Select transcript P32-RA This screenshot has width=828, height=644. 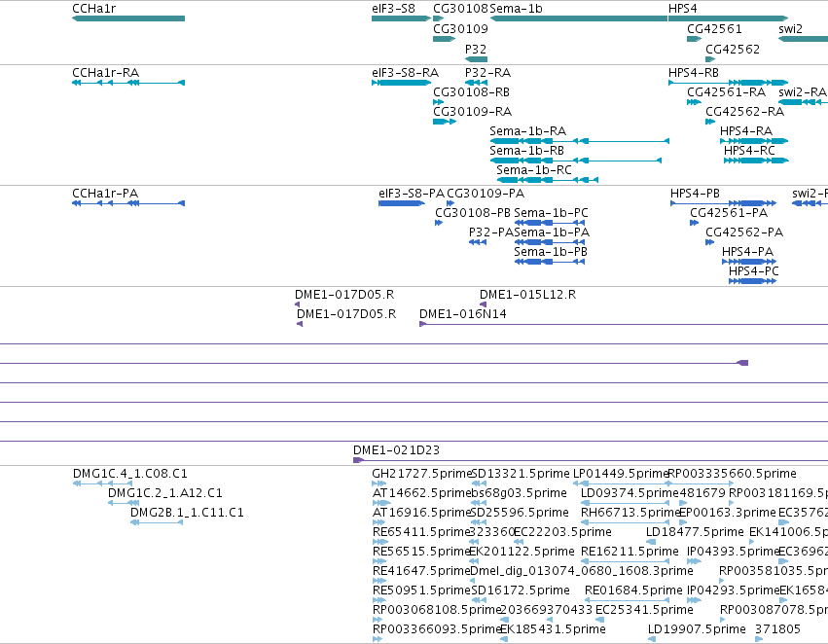coord(487,73)
